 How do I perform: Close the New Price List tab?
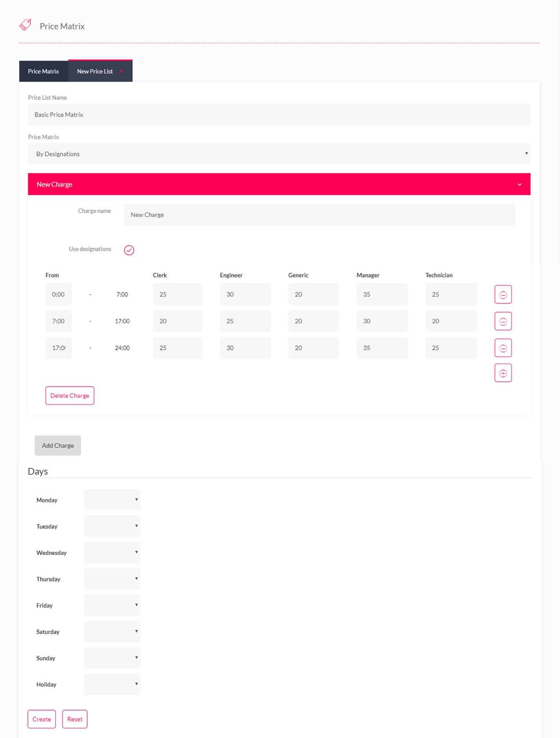click(121, 71)
